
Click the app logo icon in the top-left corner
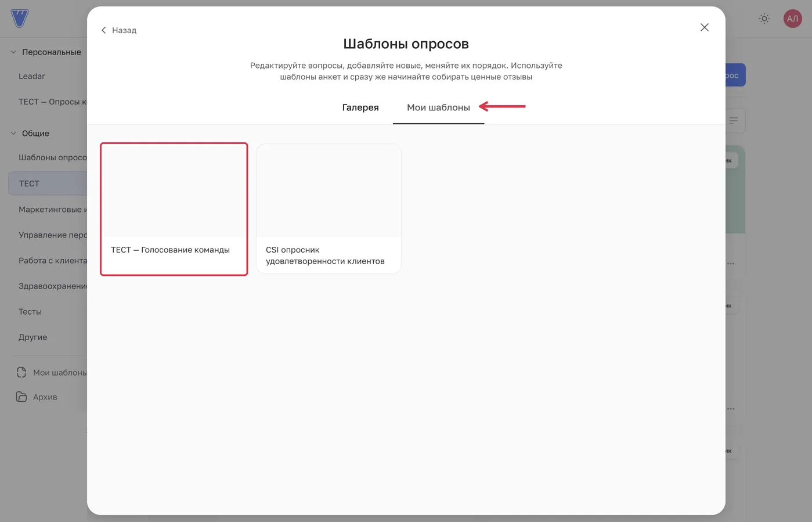[19, 19]
